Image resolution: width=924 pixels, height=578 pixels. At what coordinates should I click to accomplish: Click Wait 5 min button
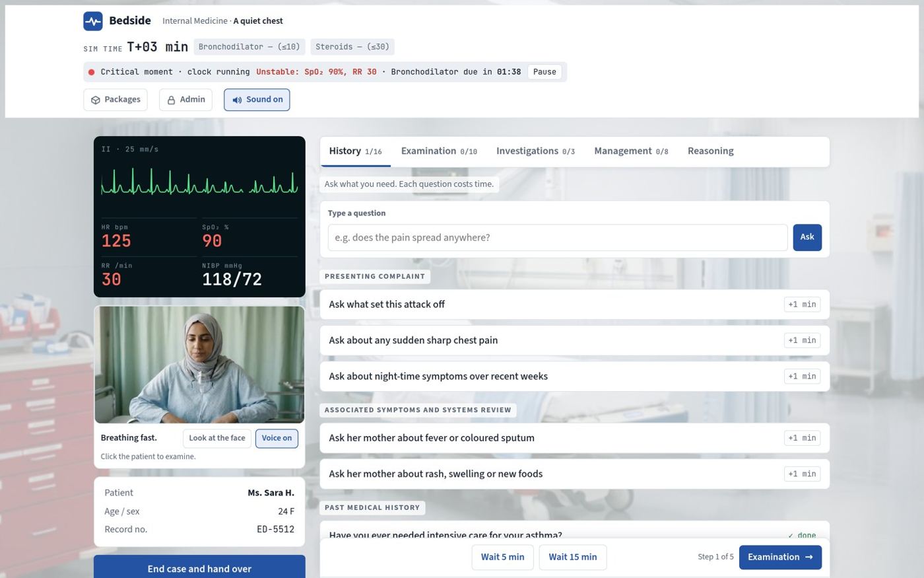pyautogui.click(x=502, y=557)
